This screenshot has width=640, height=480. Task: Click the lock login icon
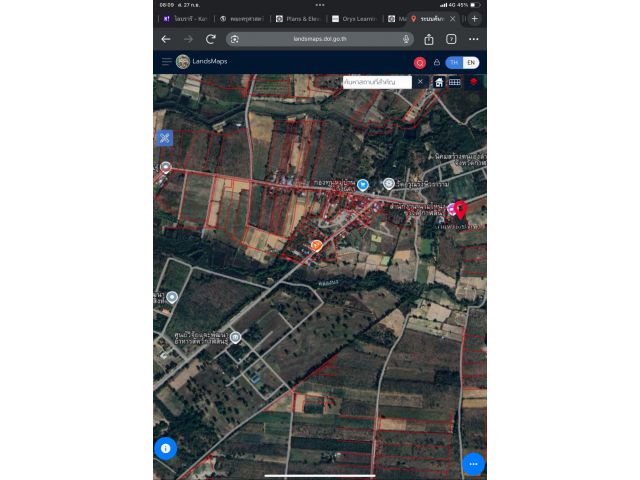[x=437, y=62]
